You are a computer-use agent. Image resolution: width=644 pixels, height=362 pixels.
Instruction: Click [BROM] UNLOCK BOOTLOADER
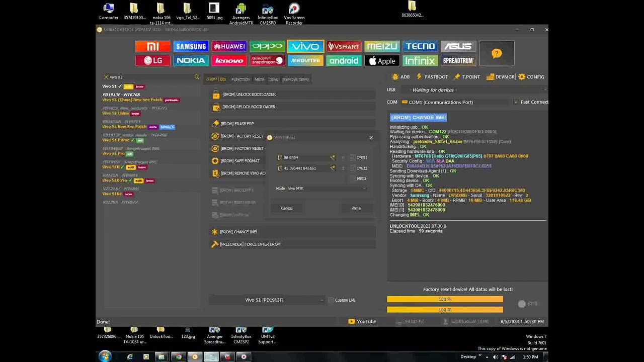coord(293,95)
